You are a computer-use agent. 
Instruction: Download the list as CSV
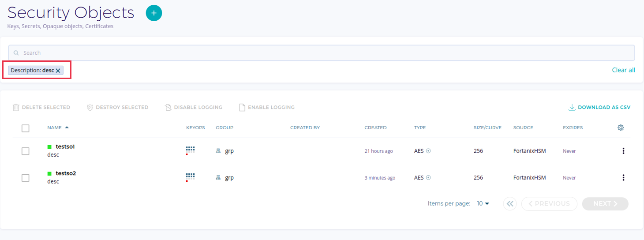(x=599, y=107)
